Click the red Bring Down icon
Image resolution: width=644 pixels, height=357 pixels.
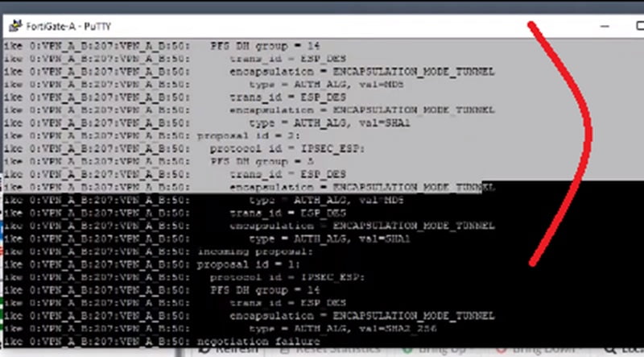click(500, 351)
